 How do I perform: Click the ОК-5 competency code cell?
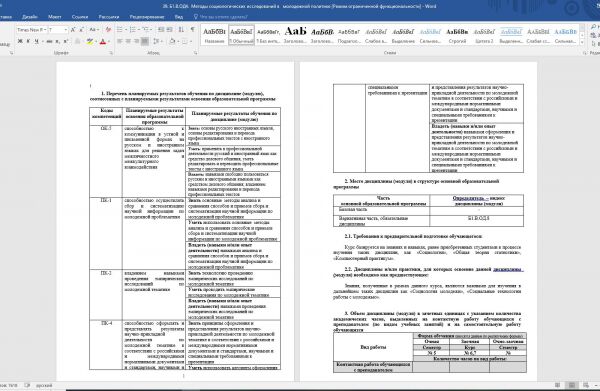coord(106,161)
